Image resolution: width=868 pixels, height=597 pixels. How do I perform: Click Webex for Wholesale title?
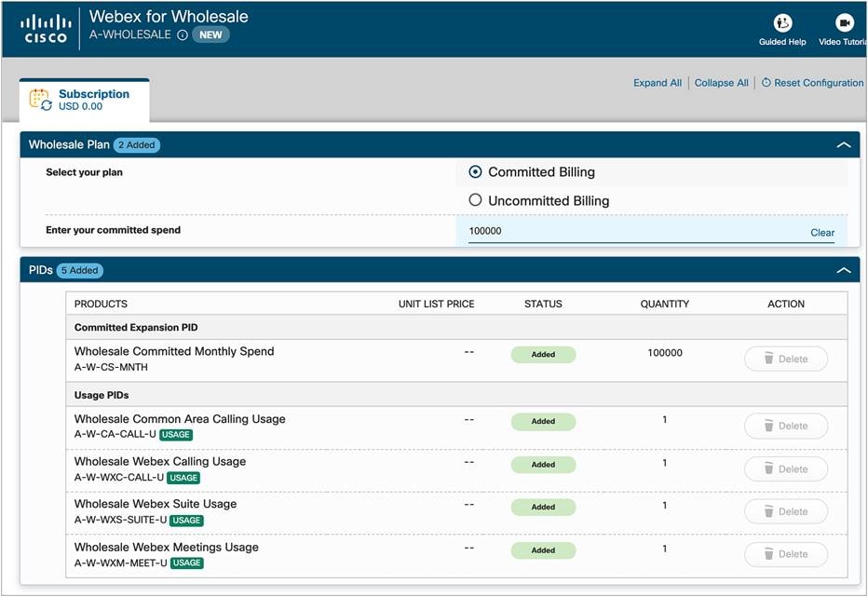169,17
